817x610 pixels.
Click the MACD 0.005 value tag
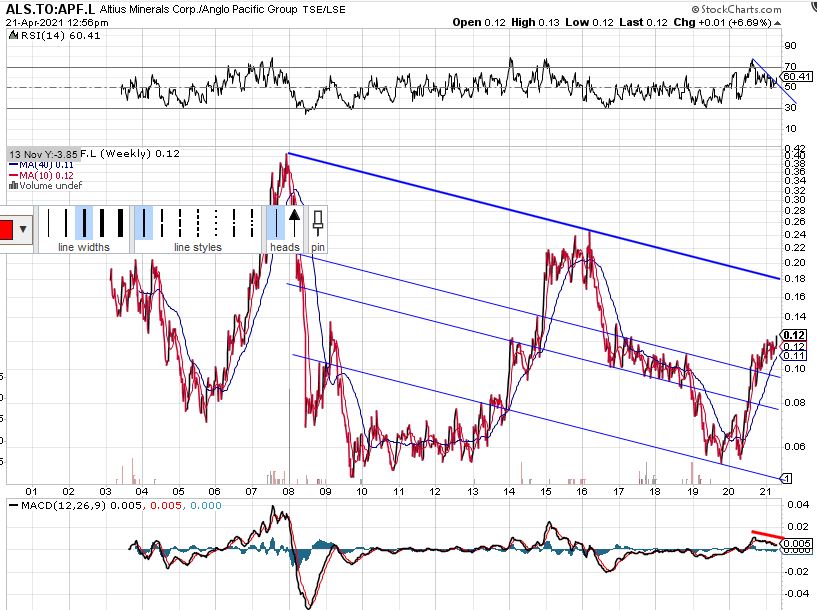pyautogui.click(x=797, y=543)
